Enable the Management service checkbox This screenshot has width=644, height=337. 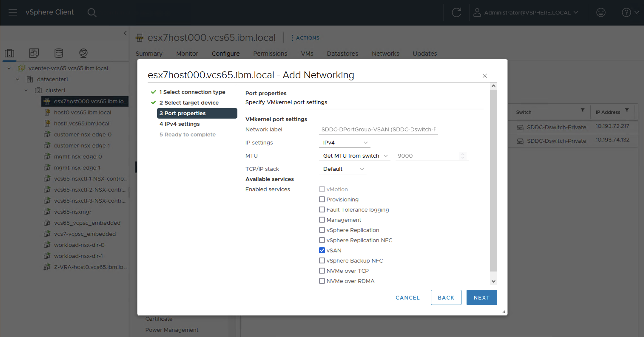pyautogui.click(x=322, y=220)
